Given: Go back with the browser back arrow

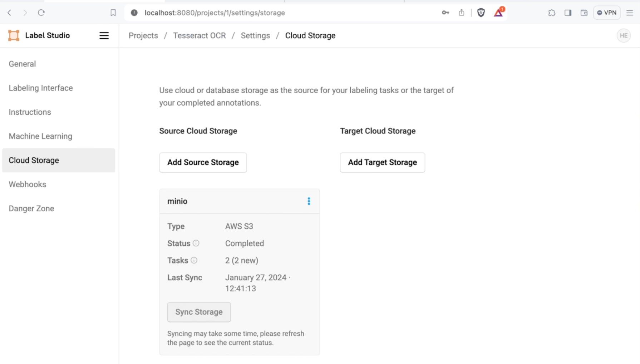Looking at the screenshot, I should [10, 13].
